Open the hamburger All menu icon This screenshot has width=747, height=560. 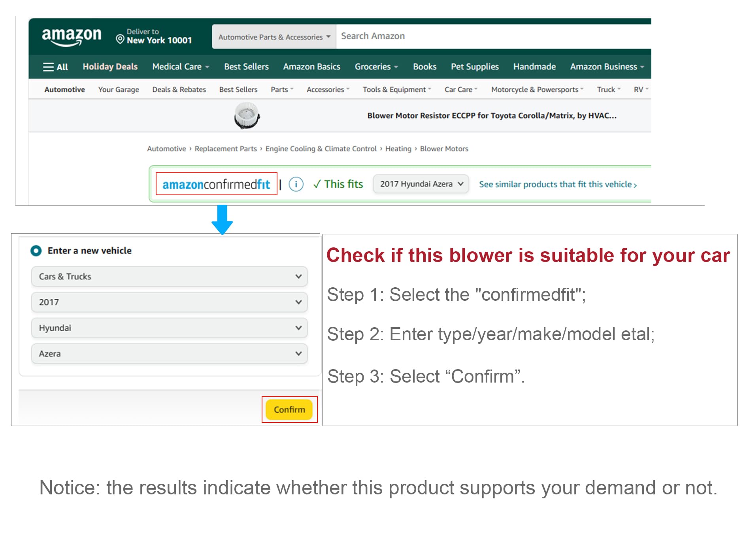tap(49, 67)
